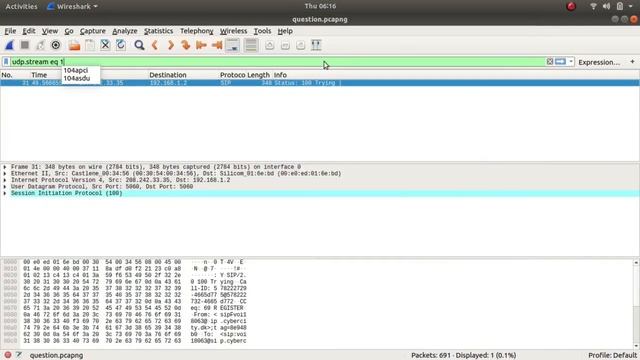Select packet 31 row with 100 Trying

[320, 83]
